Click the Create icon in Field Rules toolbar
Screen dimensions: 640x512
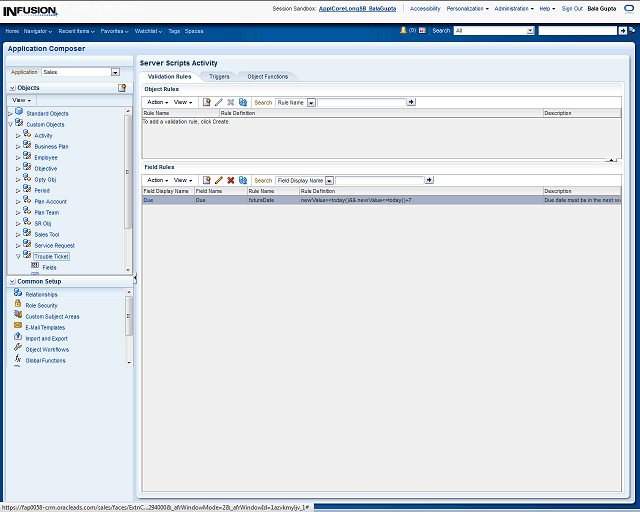pos(207,180)
